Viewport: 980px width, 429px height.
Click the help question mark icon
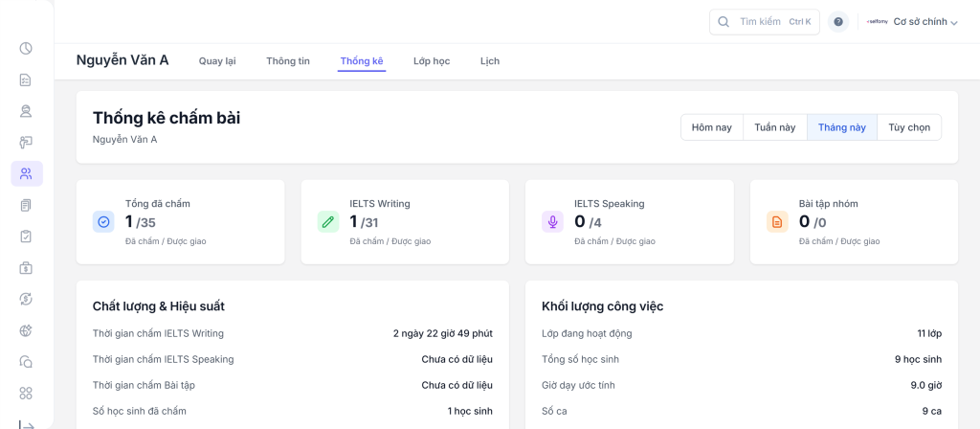pos(838,22)
